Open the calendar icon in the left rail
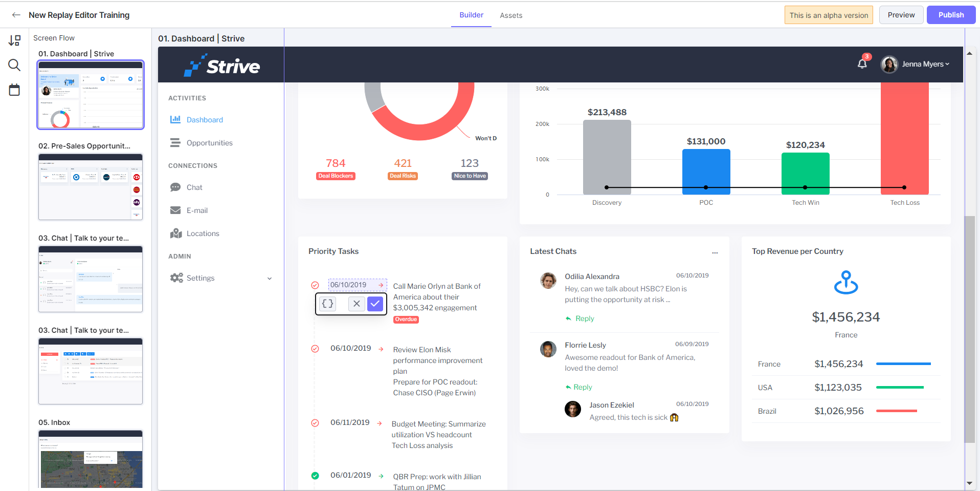The width and height of the screenshot is (980, 491). pyautogui.click(x=14, y=90)
